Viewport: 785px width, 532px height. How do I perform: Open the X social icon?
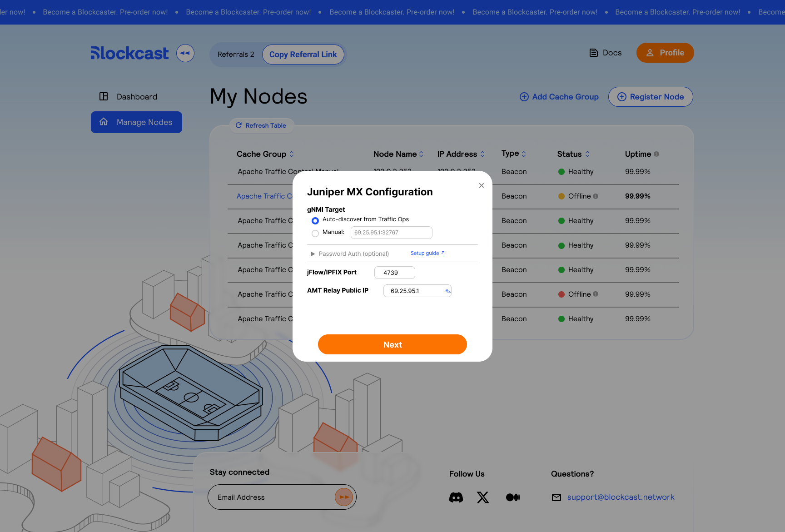483,497
